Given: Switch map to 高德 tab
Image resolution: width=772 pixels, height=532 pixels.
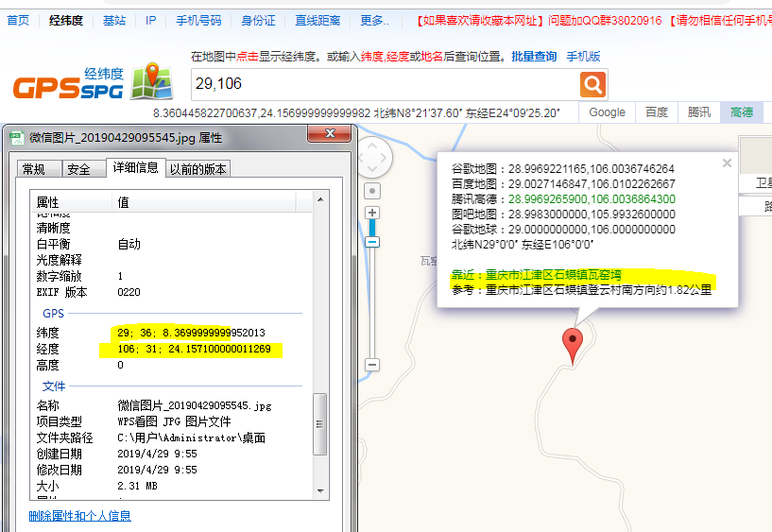Looking at the screenshot, I should pos(742,112).
